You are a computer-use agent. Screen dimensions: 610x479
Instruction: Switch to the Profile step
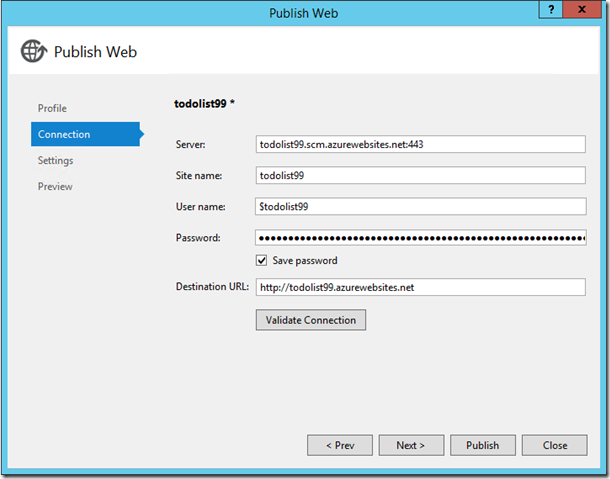[52, 108]
